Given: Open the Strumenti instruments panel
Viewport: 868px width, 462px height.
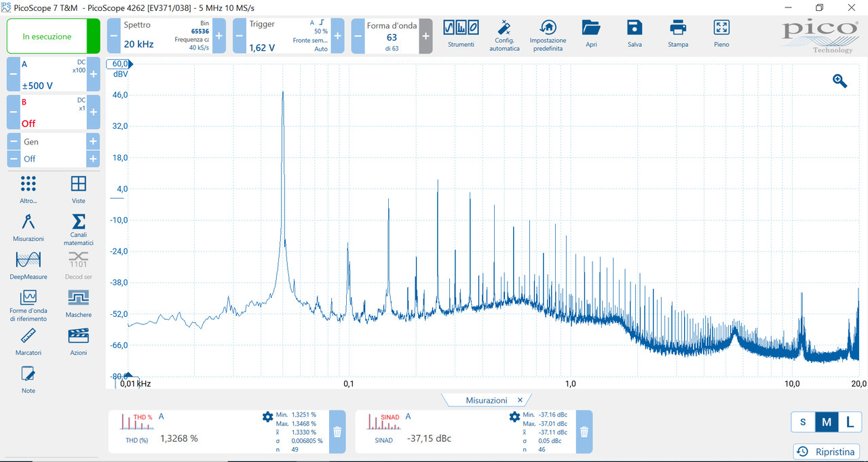Looking at the screenshot, I should tap(461, 33).
